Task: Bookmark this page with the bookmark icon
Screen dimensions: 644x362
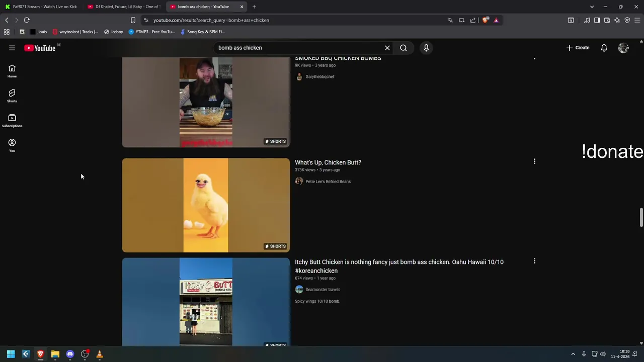Action: 133,20
